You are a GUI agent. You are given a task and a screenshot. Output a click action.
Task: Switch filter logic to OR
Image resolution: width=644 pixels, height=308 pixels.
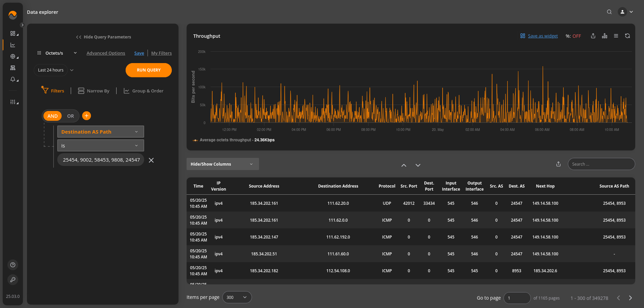[70, 116]
